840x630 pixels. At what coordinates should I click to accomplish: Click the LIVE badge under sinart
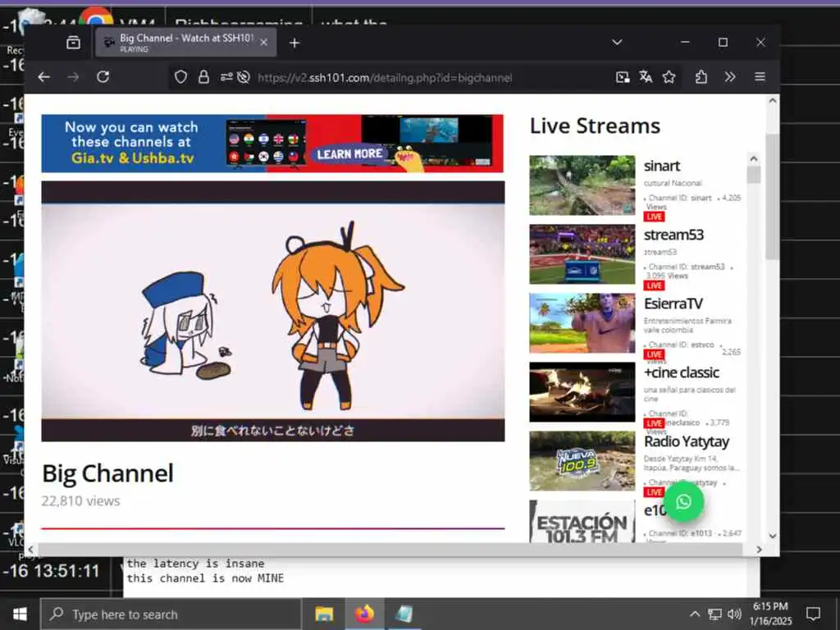click(654, 217)
